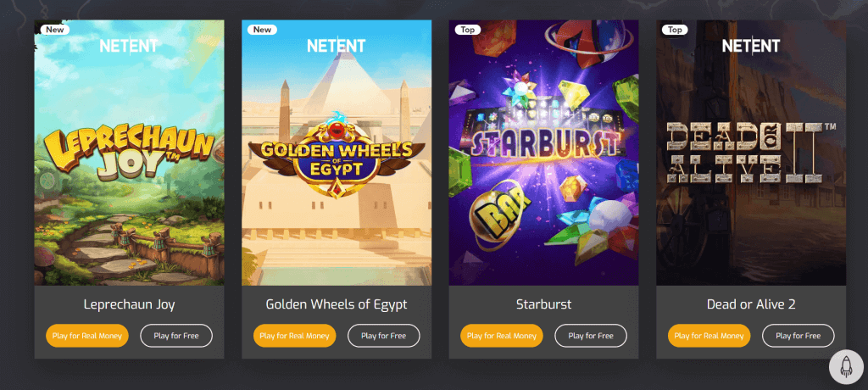This screenshot has height=390, width=868.
Task: Play Leprechaun Joy for free
Action: click(x=176, y=336)
